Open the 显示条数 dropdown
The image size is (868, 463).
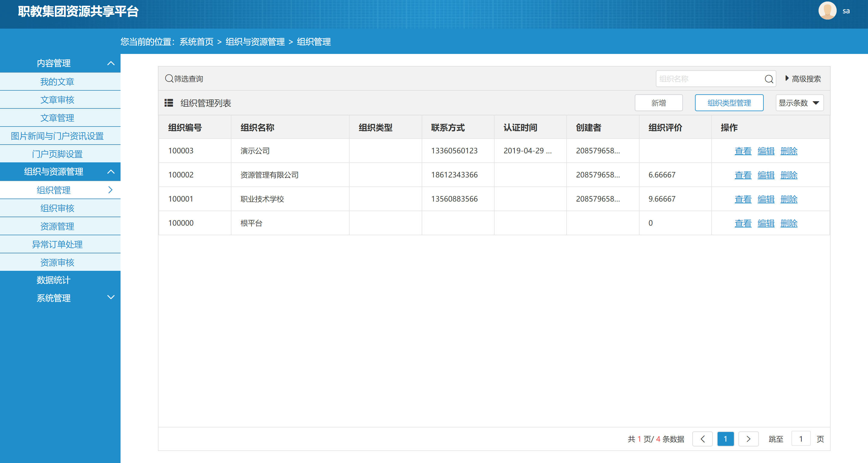(799, 103)
